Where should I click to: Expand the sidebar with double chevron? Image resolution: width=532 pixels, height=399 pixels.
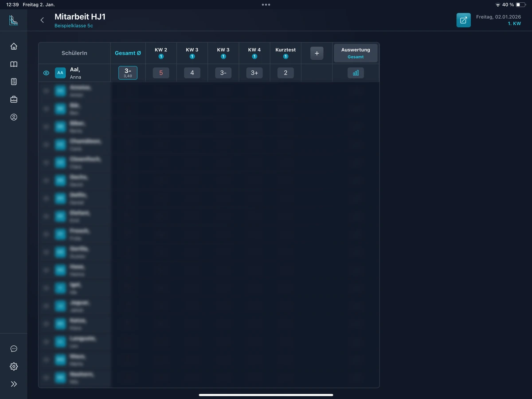[x=14, y=384]
